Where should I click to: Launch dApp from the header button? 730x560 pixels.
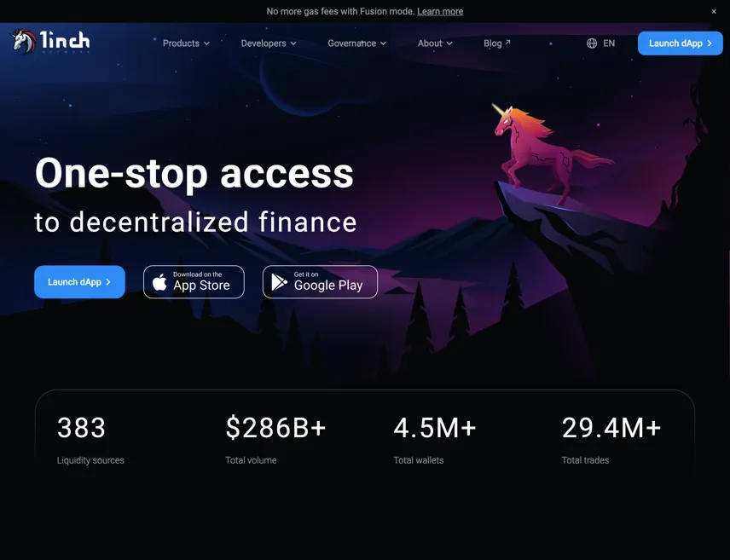681,43
